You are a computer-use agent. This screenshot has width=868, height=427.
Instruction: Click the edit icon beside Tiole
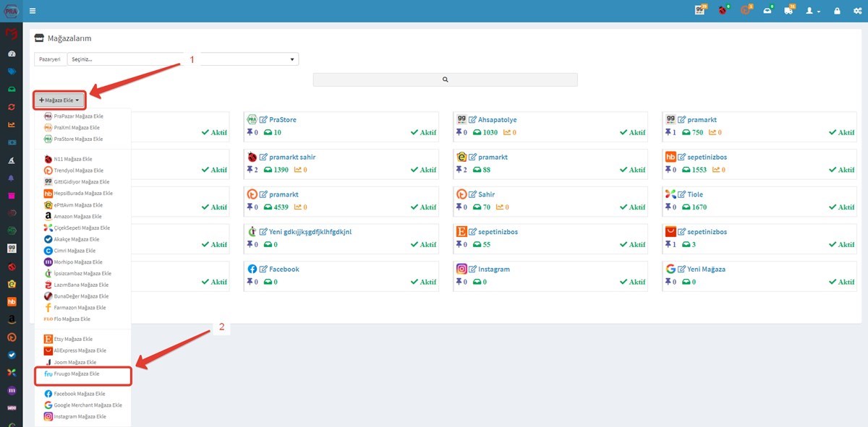[682, 194]
